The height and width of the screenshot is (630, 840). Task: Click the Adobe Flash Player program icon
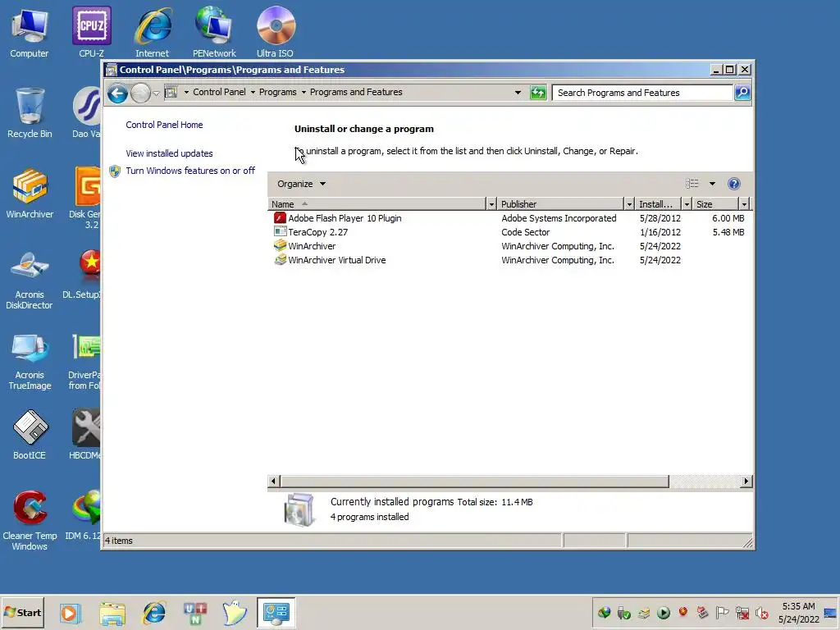[x=280, y=218]
